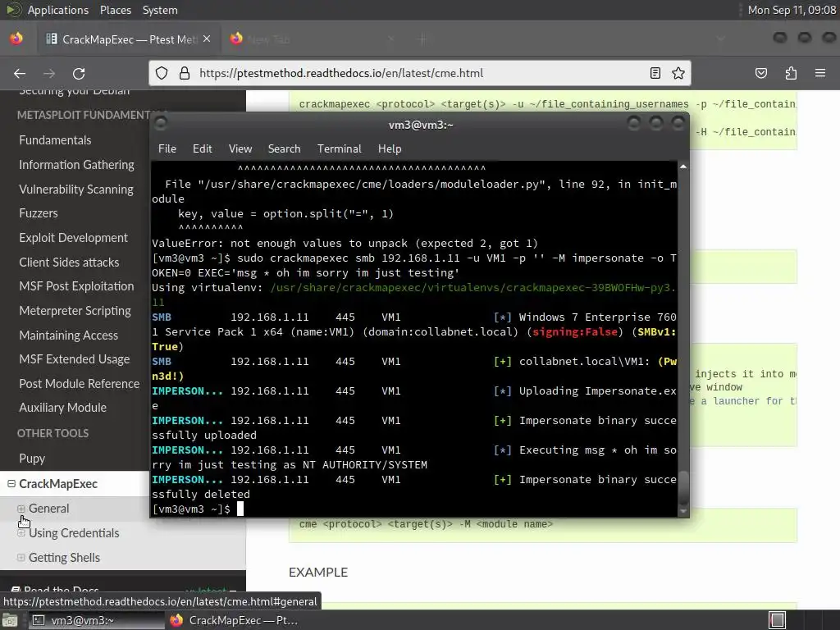Click the cme module code block

(x=543, y=524)
